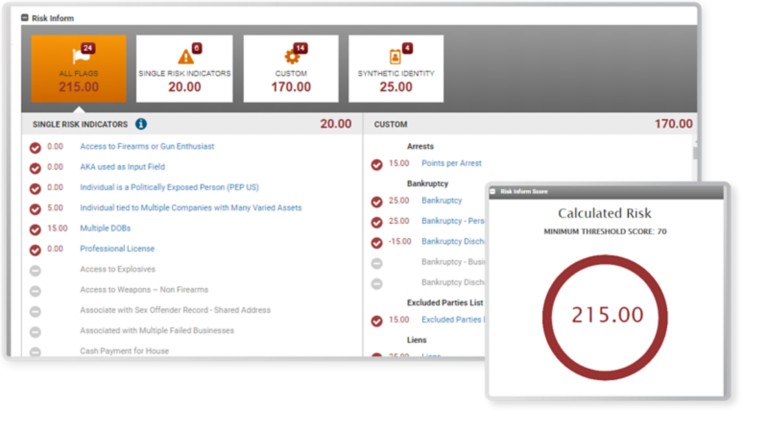Uncheck AKA used as Input Field

tap(35, 168)
